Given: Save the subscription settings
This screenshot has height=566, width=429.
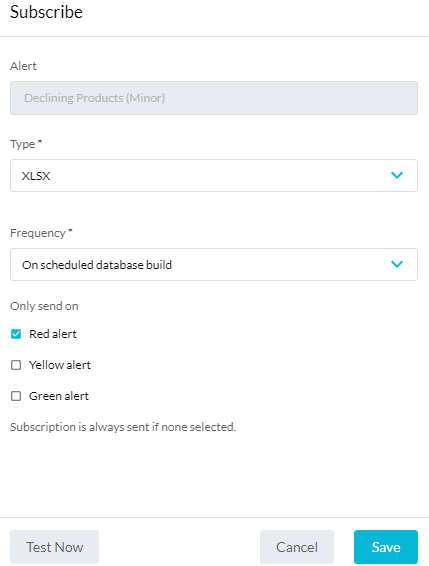Looking at the screenshot, I should click(386, 547).
